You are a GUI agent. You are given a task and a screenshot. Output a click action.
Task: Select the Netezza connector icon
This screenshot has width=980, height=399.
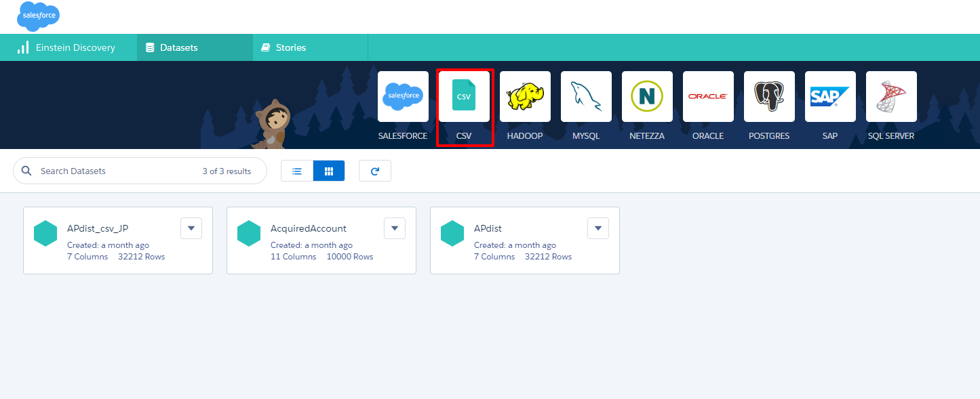coord(647,97)
